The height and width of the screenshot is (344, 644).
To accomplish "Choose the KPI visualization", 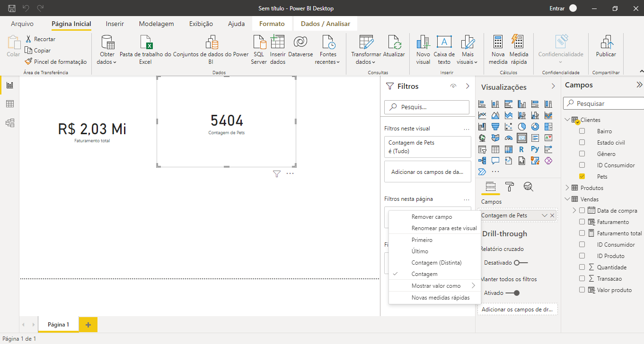I will point(548,138).
